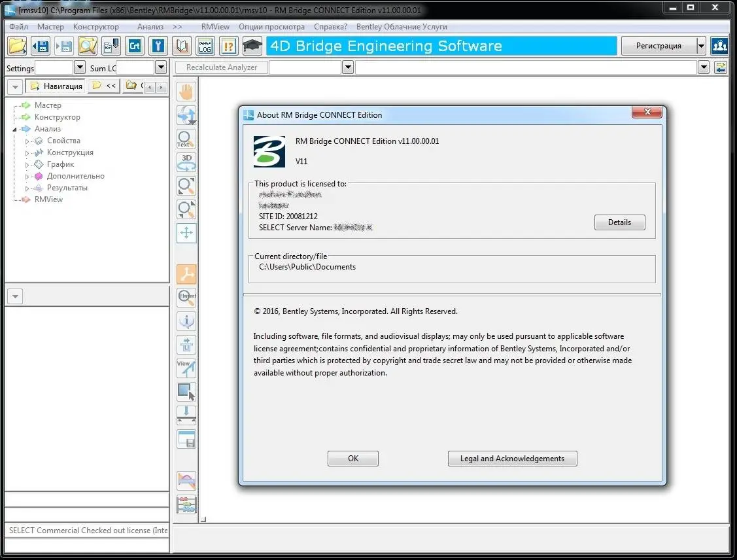737x560 pixels.
Task: Click the zoom magnifier below the first zoom tool
Action: pos(186,209)
